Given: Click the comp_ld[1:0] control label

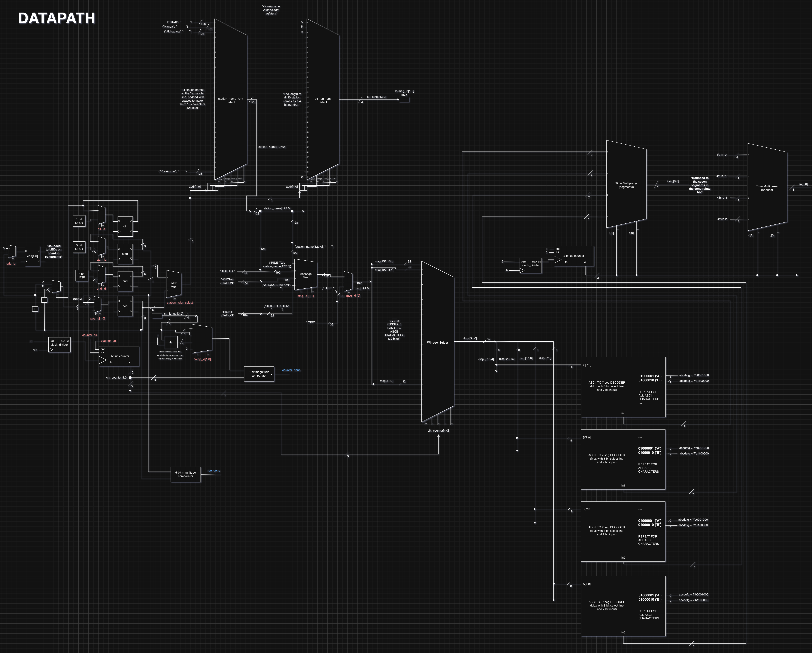Looking at the screenshot, I should [202, 359].
